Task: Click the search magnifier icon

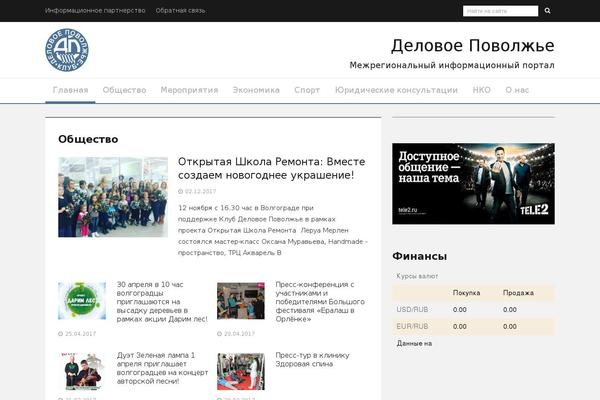Action: pyautogui.click(x=546, y=11)
